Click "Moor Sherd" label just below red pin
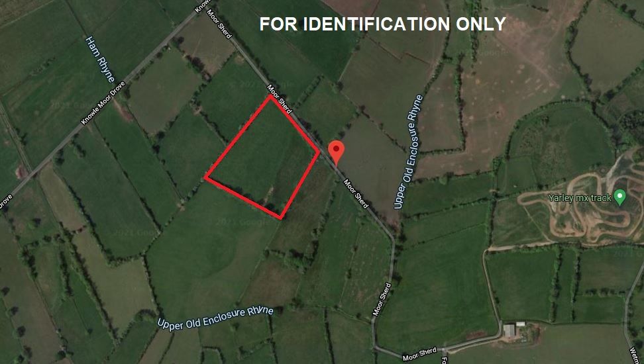The height and width of the screenshot is (364, 644). pyautogui.click(x=356, y=194)
